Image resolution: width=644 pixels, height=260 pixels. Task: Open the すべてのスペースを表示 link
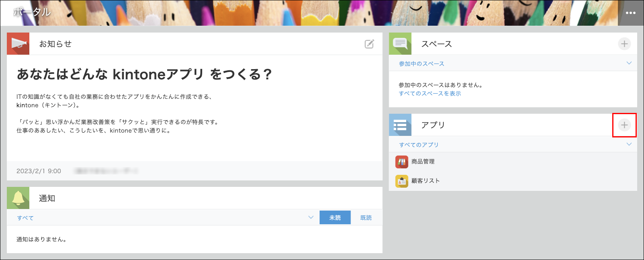[430, 93]
